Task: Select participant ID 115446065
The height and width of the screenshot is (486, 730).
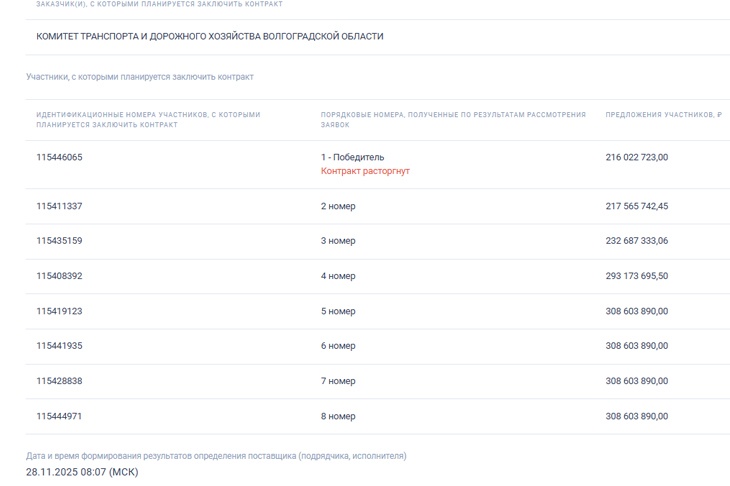Action: coord(59,157)
